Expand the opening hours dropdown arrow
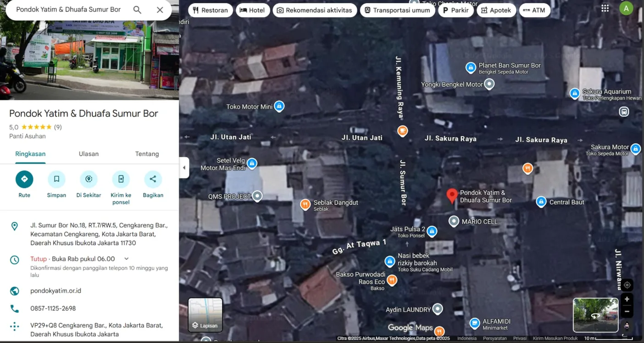This screenshot has height=343, width=644. coord(127,259)
